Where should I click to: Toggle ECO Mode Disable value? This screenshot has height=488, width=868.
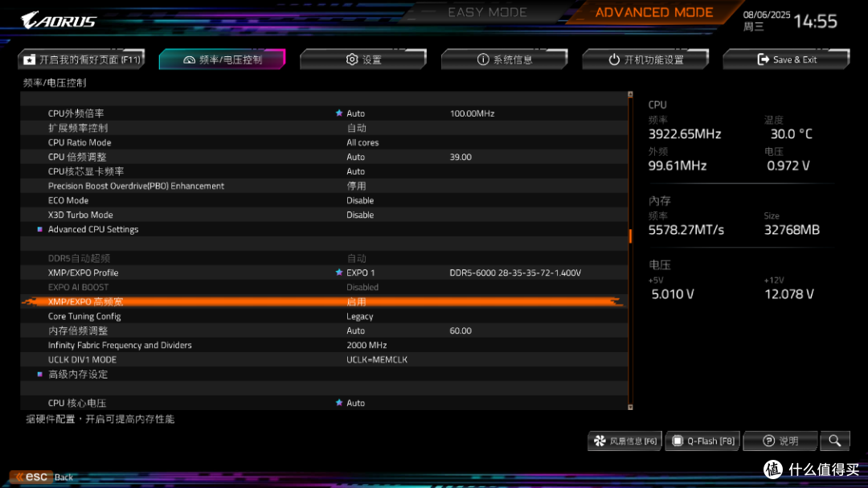point(360,200)
